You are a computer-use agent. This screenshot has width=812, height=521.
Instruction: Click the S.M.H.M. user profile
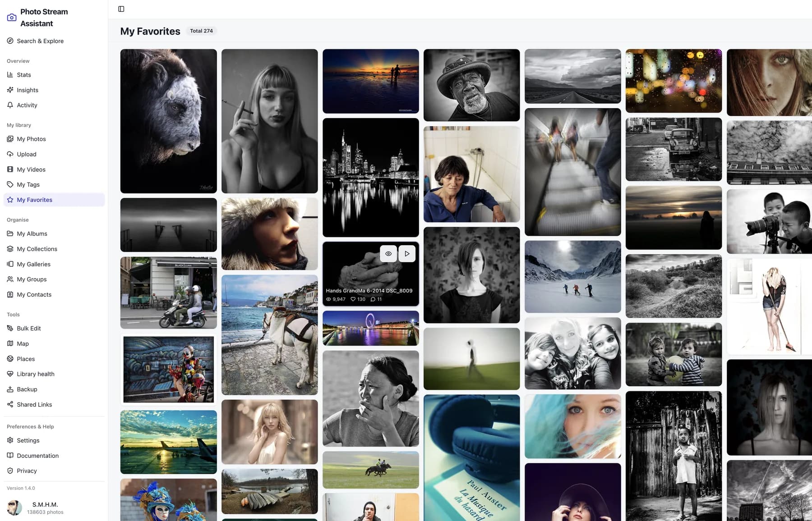click(x=54, y=508)
